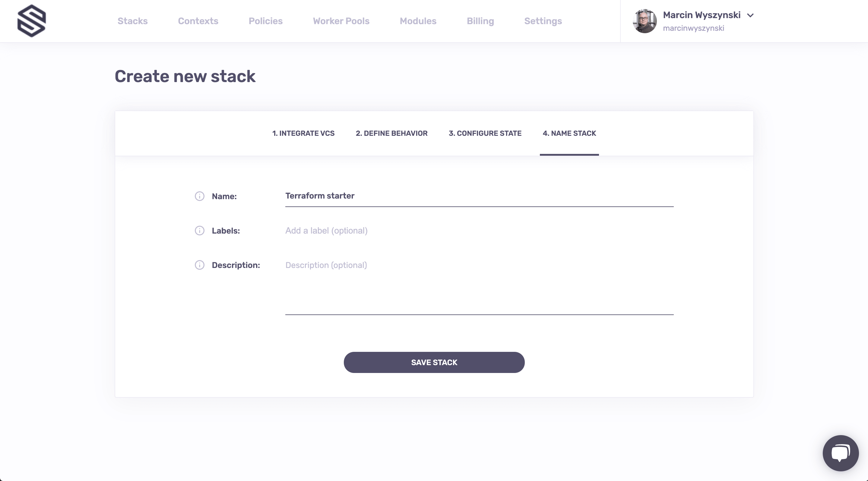Open the Policies page

tap(265, 21)
